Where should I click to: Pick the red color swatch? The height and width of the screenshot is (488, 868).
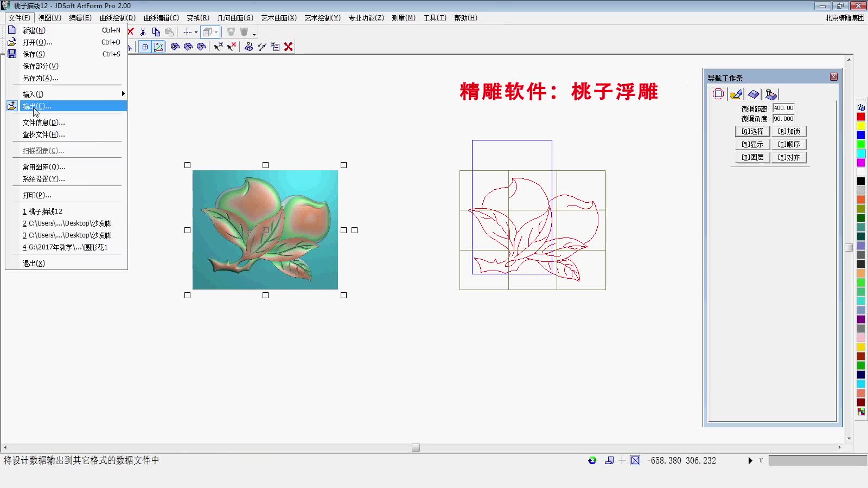coord(861,116)
